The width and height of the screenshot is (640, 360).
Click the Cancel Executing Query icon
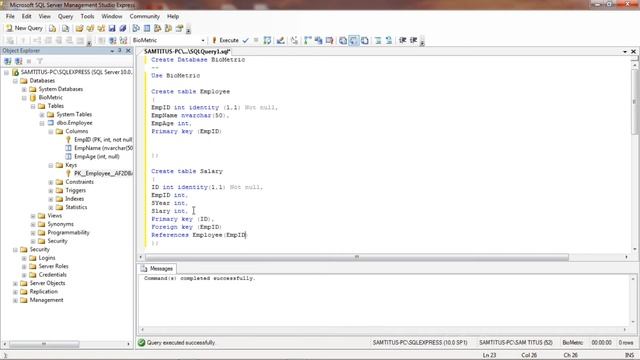256,40
